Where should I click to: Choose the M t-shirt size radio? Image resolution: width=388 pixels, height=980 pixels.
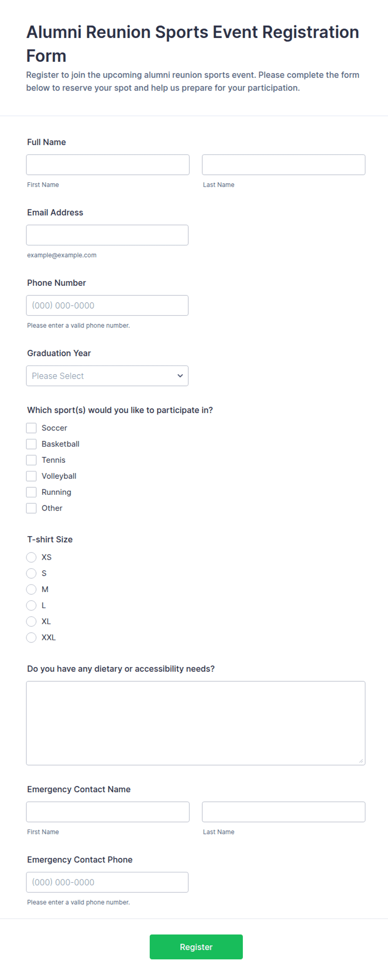click(31, 590)
